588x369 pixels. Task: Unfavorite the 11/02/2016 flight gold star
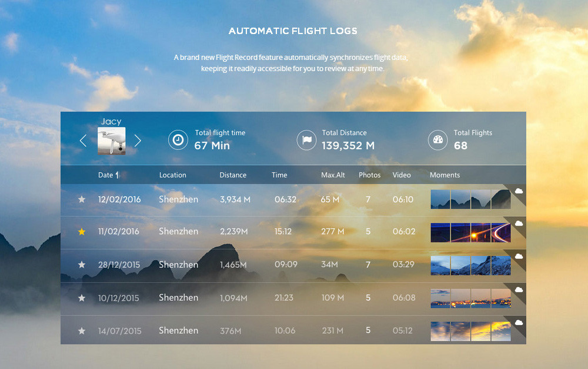tap(82, 232)
